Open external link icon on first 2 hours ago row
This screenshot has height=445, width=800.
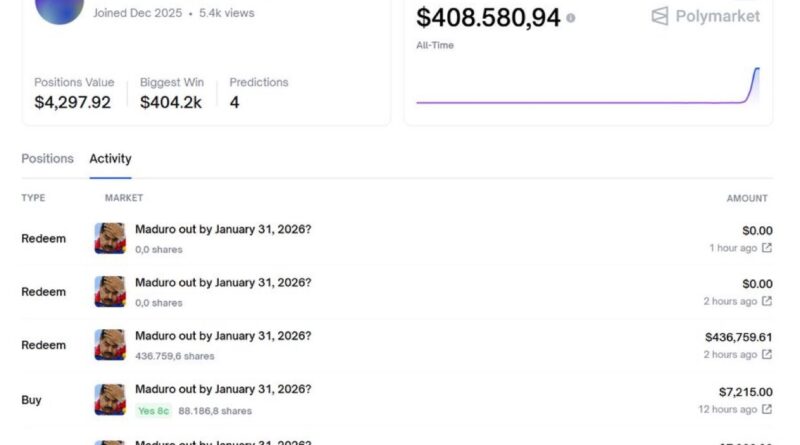767,301
